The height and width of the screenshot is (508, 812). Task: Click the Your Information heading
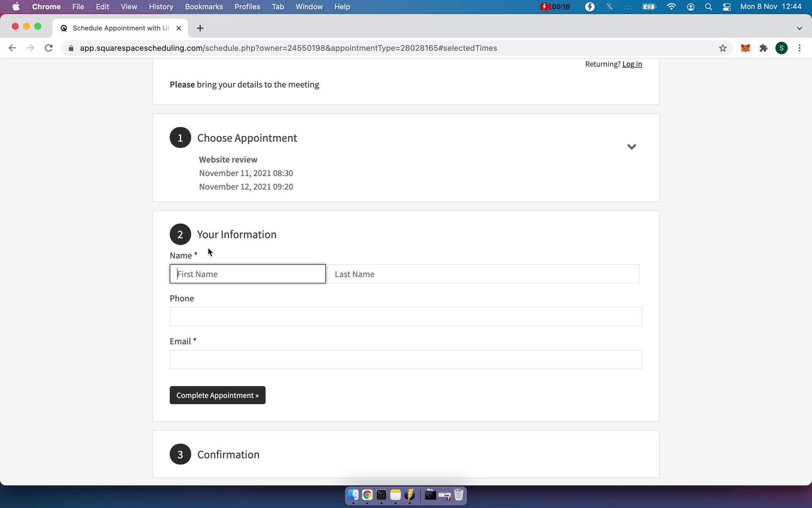click(236, 235)
